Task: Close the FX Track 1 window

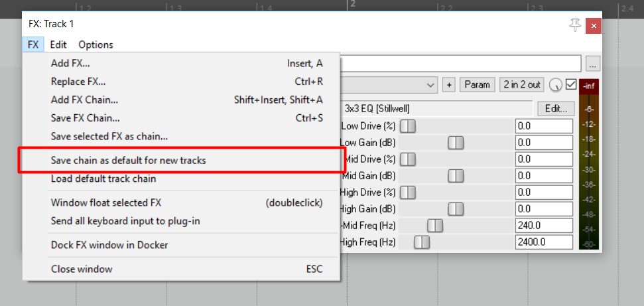Action: tap(594, 25)
